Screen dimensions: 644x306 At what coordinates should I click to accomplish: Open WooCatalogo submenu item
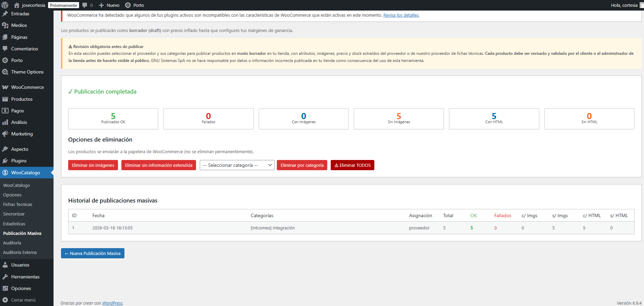click(x=16, y=185)
